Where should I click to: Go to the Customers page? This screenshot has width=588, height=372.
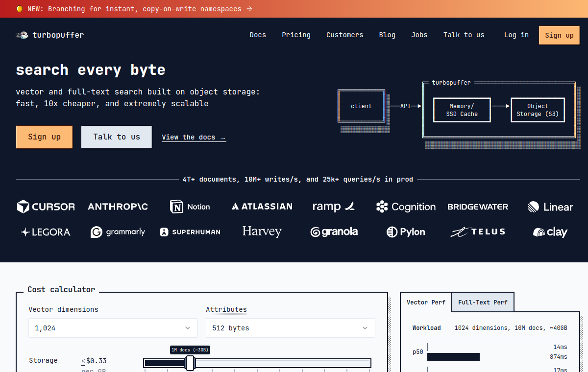(345, 35)
